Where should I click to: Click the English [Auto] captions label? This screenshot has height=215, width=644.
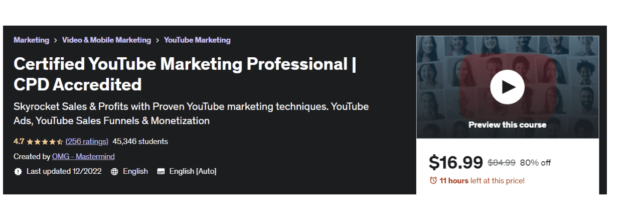click(x=193, y=172)
